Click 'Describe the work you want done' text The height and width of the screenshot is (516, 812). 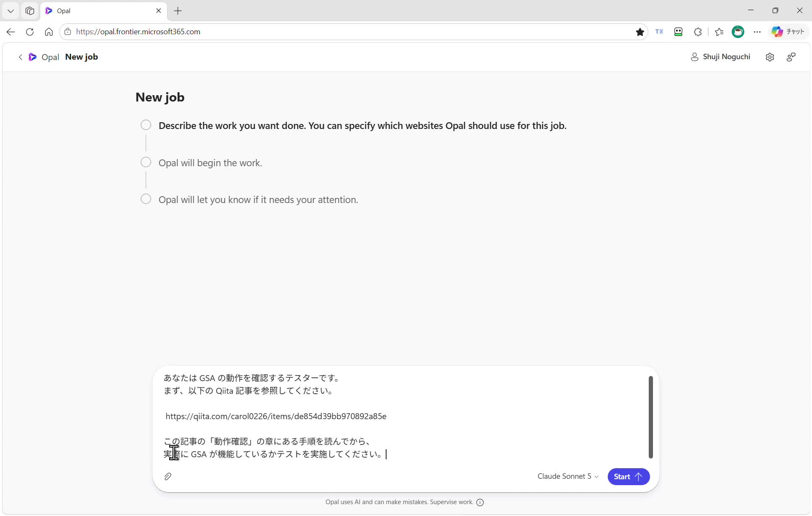362,126
